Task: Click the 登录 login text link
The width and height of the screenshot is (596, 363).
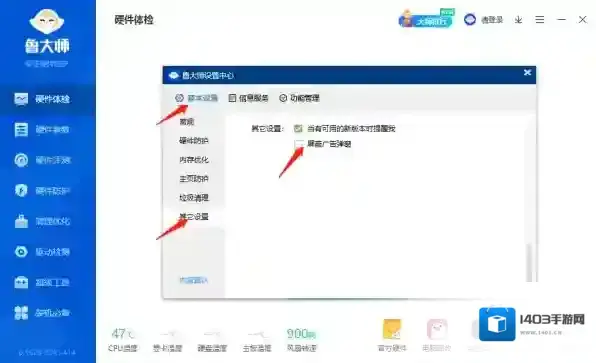Action: point(492,20)
